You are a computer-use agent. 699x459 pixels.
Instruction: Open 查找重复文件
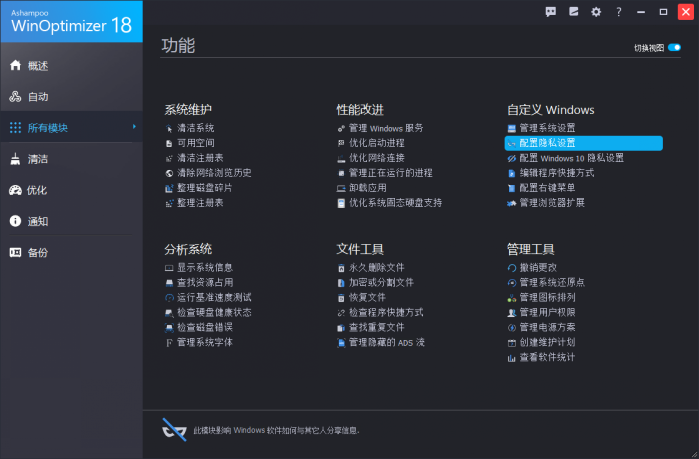point(377,328)
